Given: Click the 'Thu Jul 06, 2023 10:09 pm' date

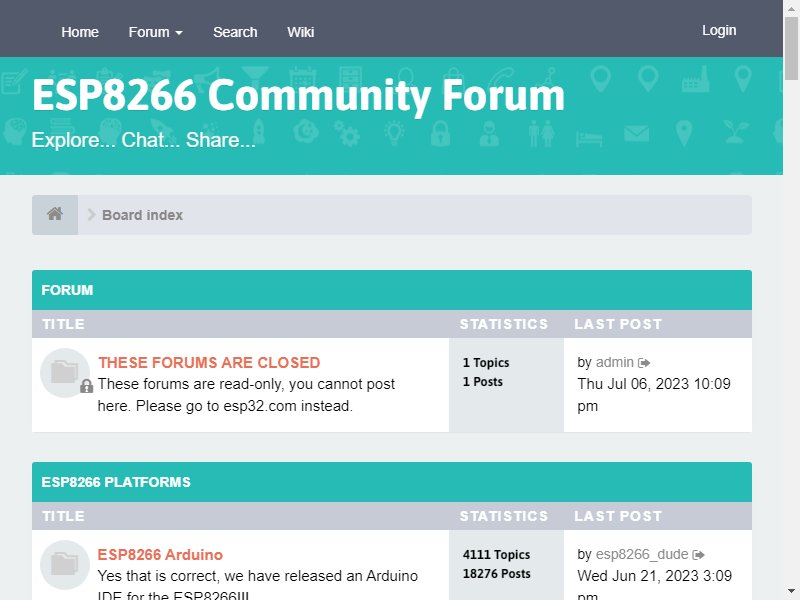Looking at the screenshot, I should [x=654, y=395].
